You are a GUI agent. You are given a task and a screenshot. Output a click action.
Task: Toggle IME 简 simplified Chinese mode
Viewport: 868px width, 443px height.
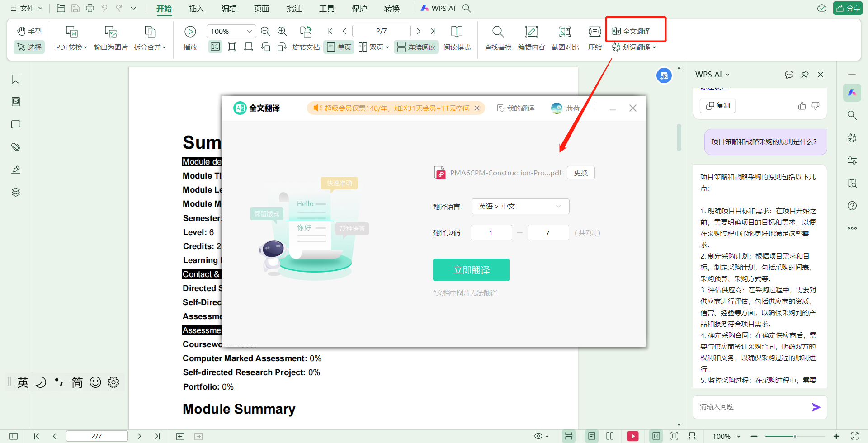77,382
